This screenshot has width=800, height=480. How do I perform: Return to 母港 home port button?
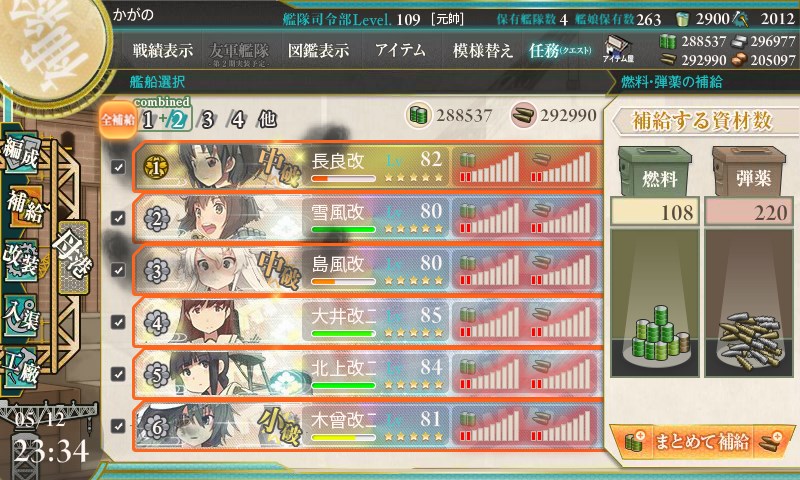tap(72, 257)
